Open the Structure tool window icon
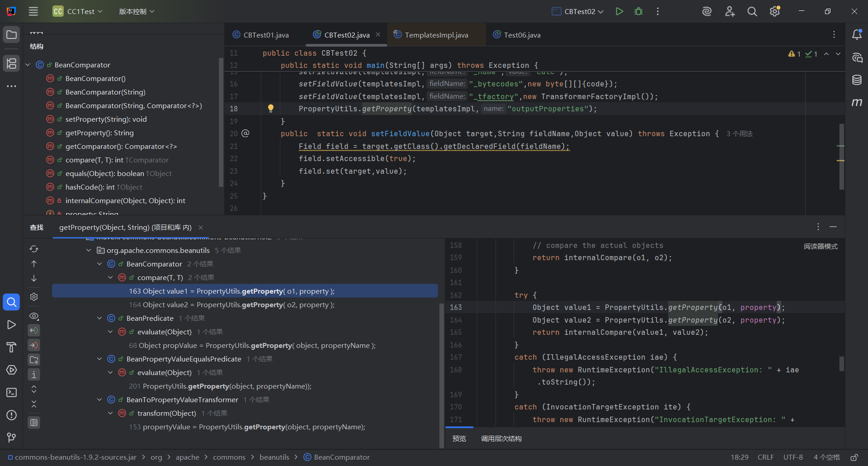This screenshot has height=466, width=868. click(x=12, y=63)
